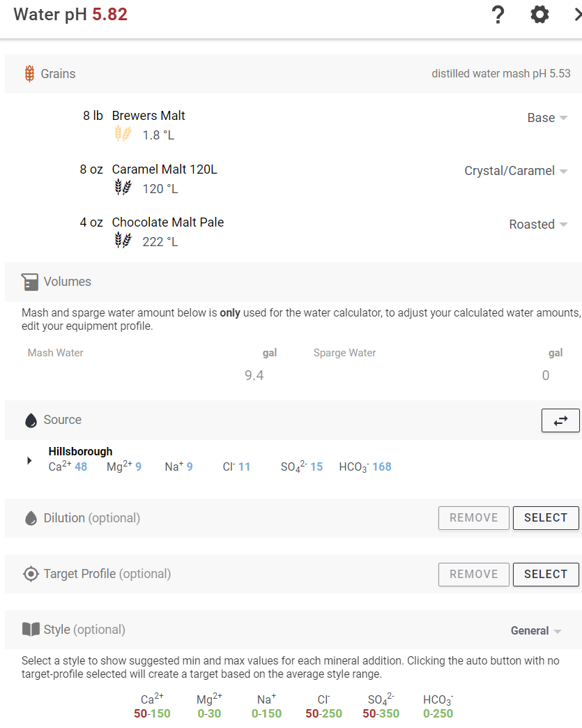Viewport: 582px width, 728px height.
Task: Click Select in the Dilution section
Action: [546, 518]
